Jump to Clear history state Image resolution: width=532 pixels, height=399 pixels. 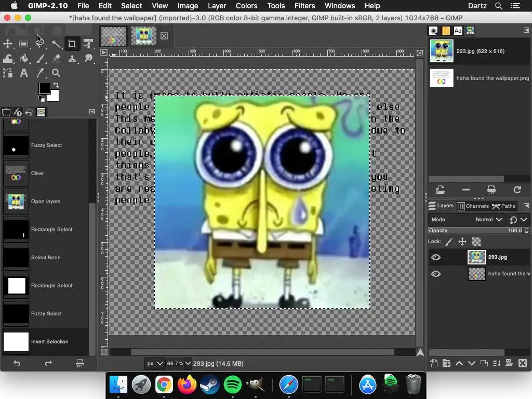(45, 174)
